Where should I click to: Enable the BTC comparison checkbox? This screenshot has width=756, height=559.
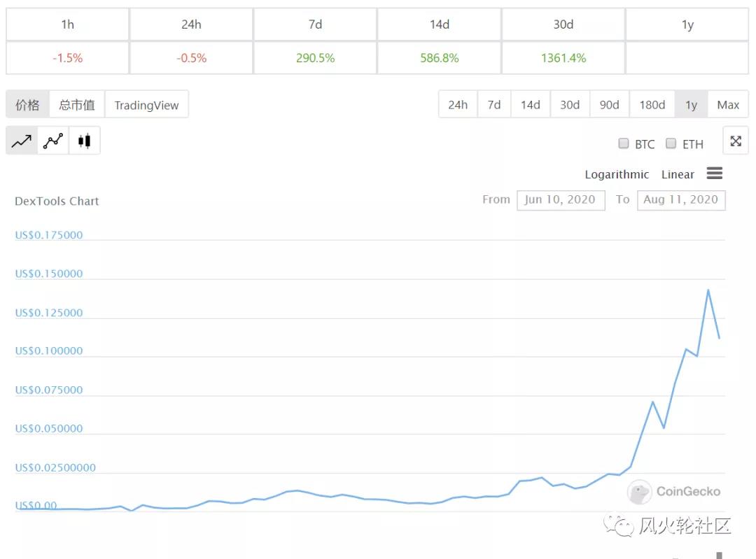[x=624, y=143]
